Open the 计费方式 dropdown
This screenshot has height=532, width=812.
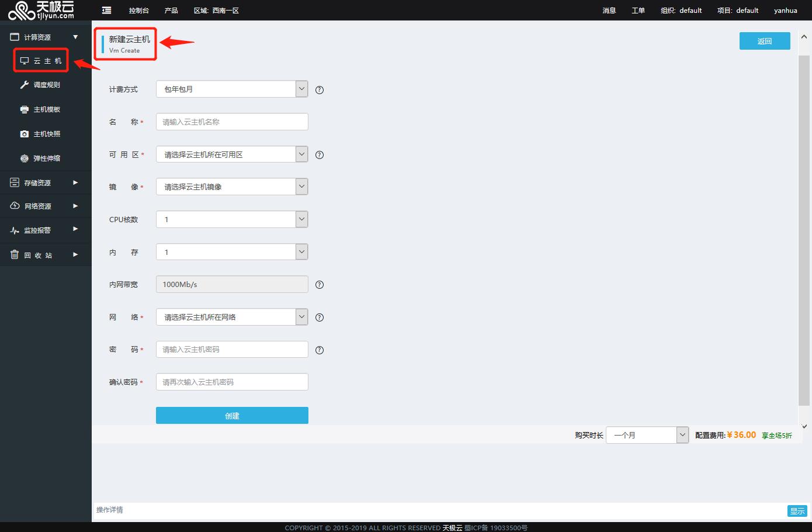[231, 89]
